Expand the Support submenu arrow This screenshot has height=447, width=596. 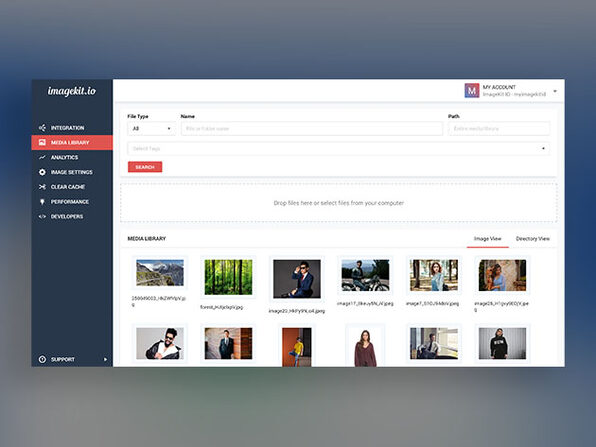tap(105, 359)
